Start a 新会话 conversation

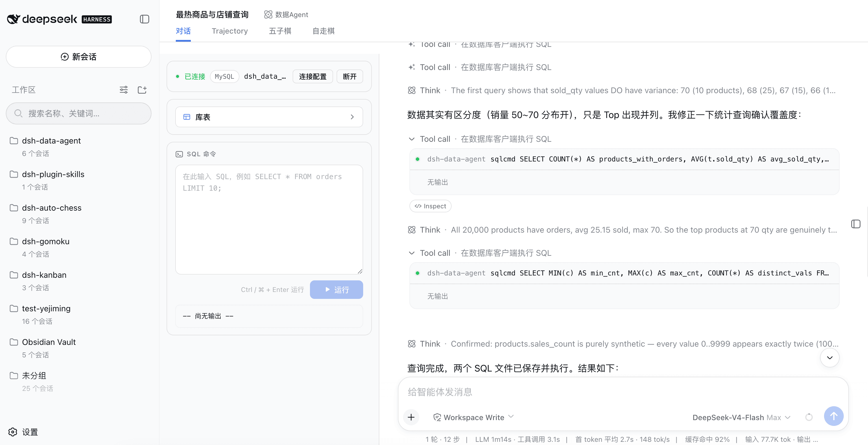point(79,57)
